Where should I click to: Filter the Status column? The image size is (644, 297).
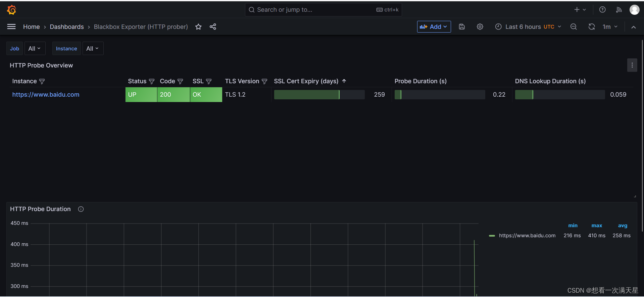152,81
